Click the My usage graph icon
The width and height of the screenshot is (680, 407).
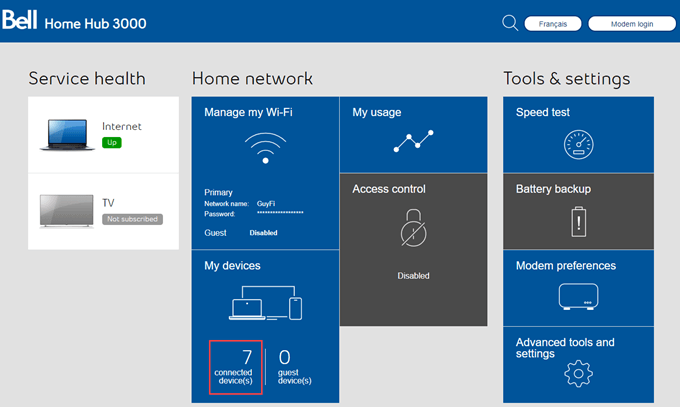click(x=413, y=141)
